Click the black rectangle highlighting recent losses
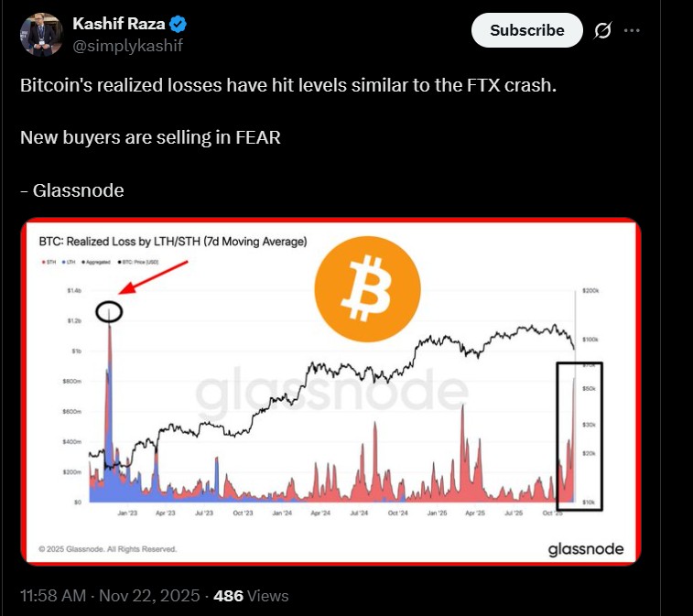Image resolution: width=693 pixels, height=616 pixels. coord(579,433)
